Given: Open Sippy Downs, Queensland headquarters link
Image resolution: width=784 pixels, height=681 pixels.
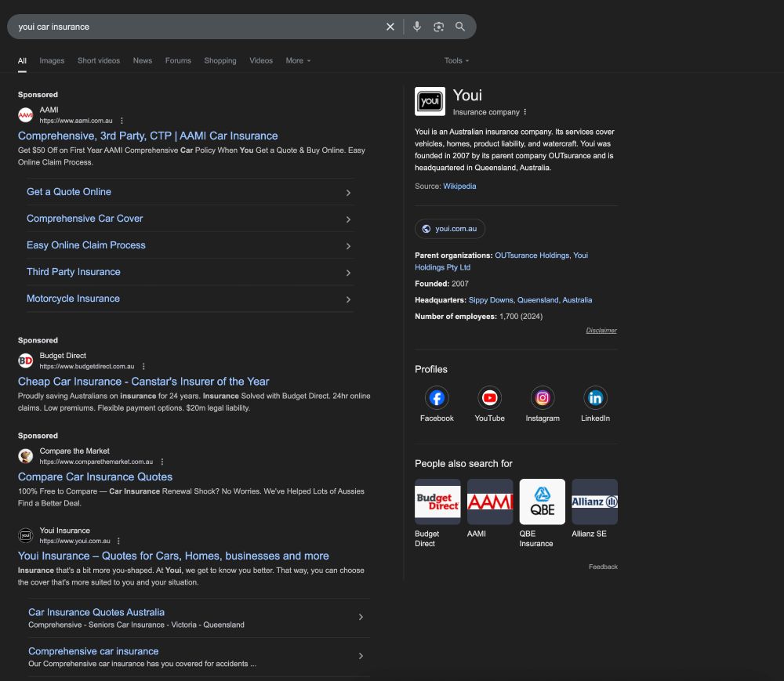Looking at the screenshot, I should [530, 300].
